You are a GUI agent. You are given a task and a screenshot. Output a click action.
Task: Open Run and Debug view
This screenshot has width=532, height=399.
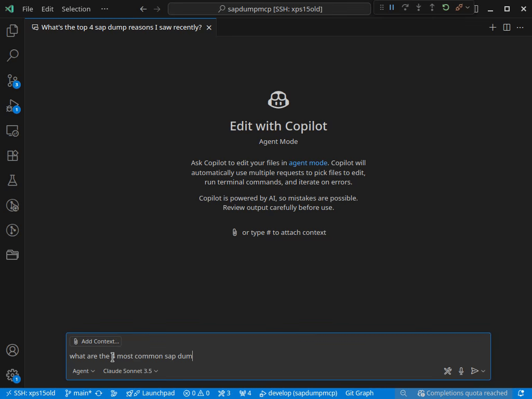12,106
